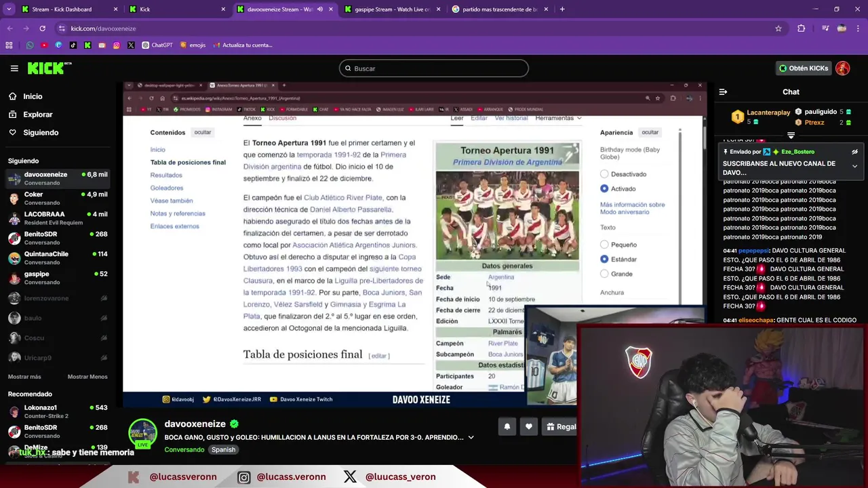Open QuintanaChile channel in following list

coord(58,258)
